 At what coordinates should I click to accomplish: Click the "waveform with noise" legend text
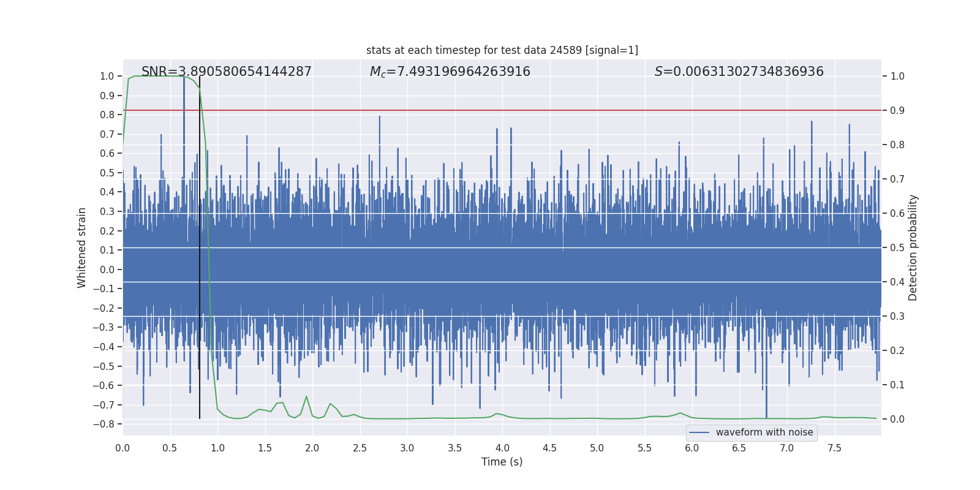click(764, 432)
